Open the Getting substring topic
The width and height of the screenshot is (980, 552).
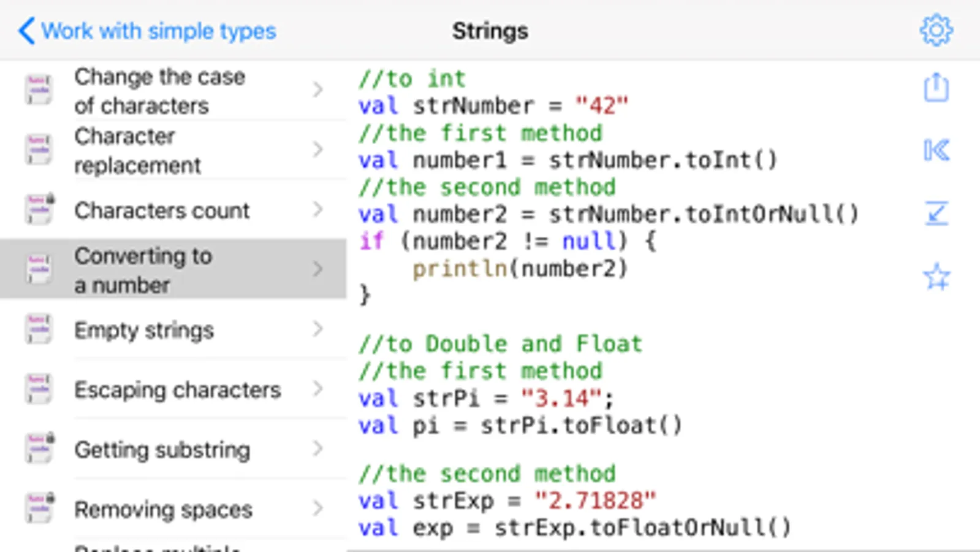click(162, 450)
